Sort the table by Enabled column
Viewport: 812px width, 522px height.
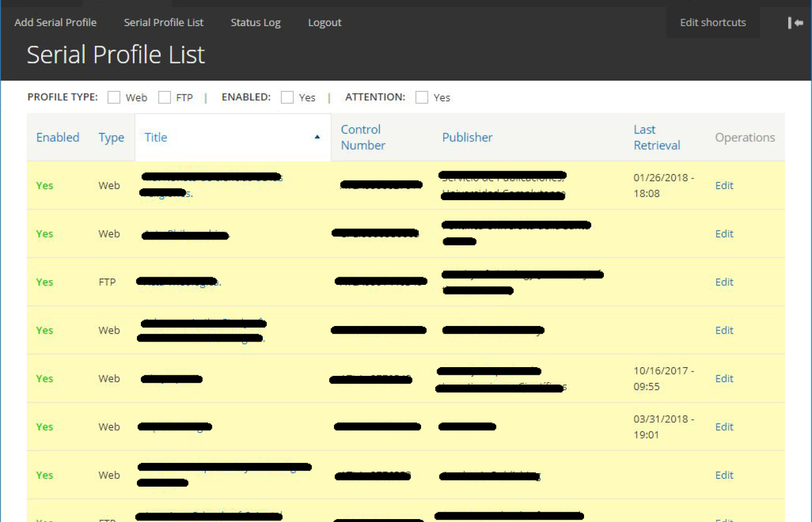click(x=57, y=137)
